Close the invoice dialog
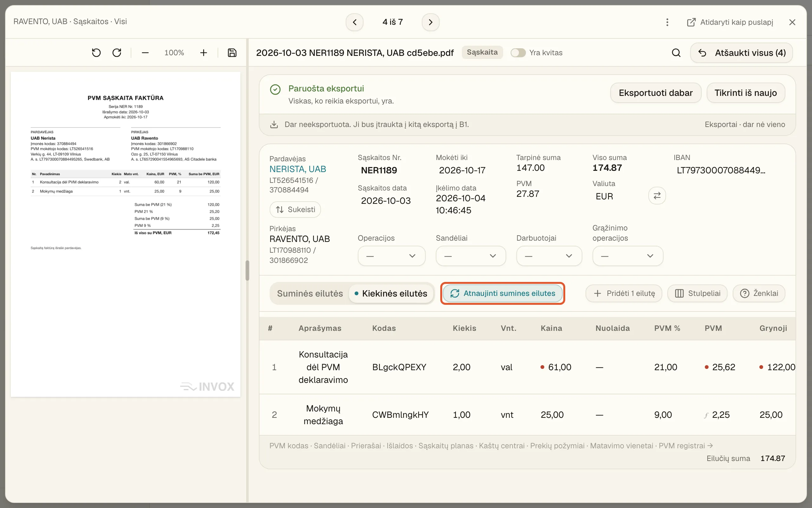Image resolution: width=812 pixels, height=508 pixels. pyautogui.click(x=792, y=22)
